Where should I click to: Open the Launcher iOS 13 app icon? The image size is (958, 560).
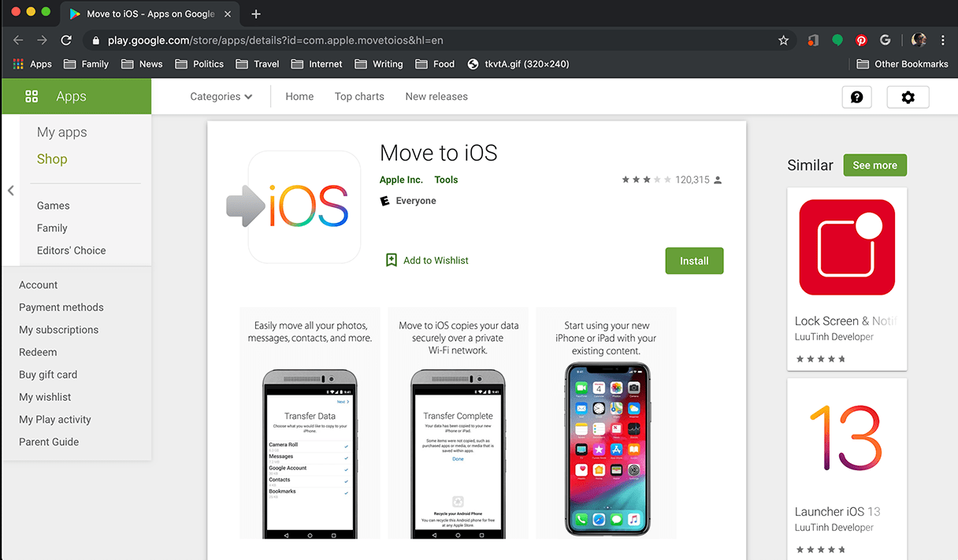847,436
